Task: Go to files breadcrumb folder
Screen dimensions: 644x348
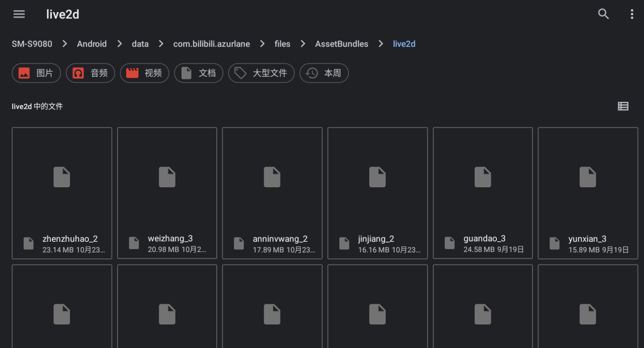Action: tap(282, 44)
